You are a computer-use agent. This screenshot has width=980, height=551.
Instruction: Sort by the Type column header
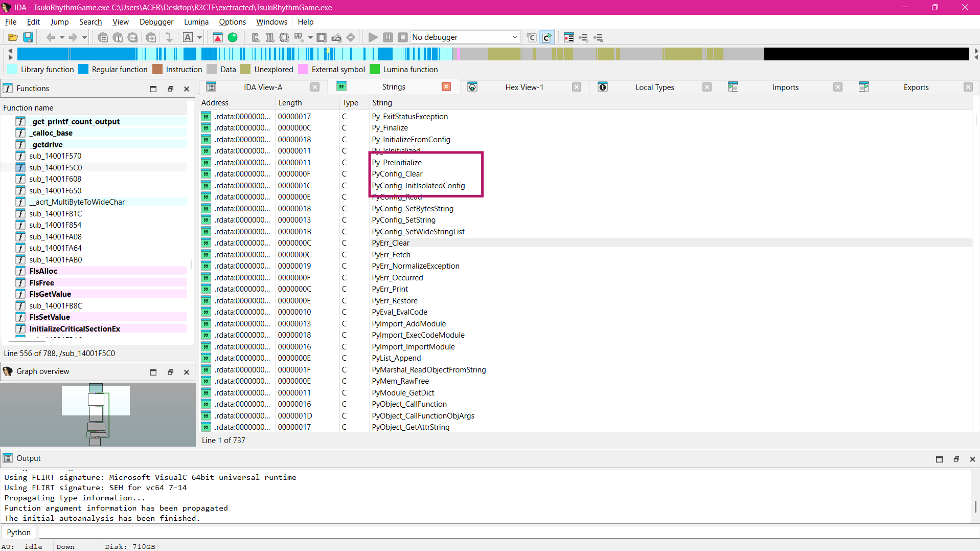pos(354,103)
